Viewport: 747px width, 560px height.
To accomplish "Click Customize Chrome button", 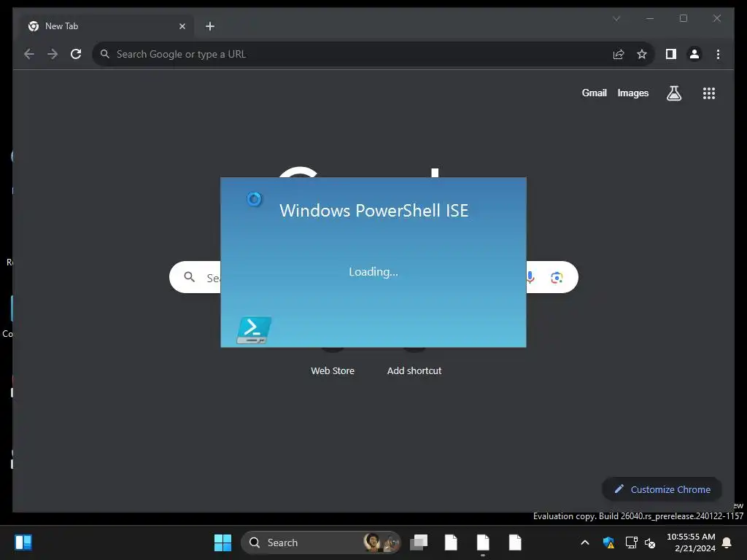I will [x=662, y=489].
